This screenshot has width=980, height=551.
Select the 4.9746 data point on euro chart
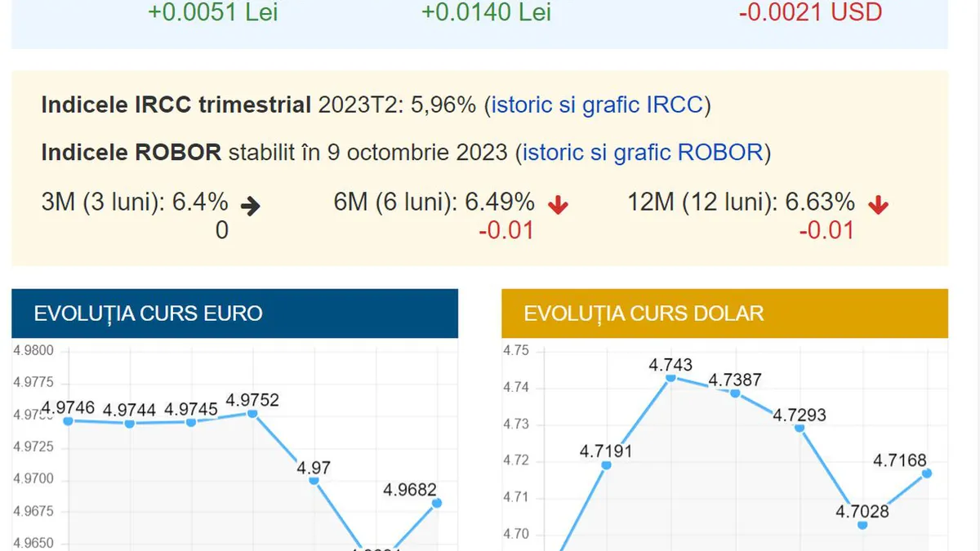68,420
